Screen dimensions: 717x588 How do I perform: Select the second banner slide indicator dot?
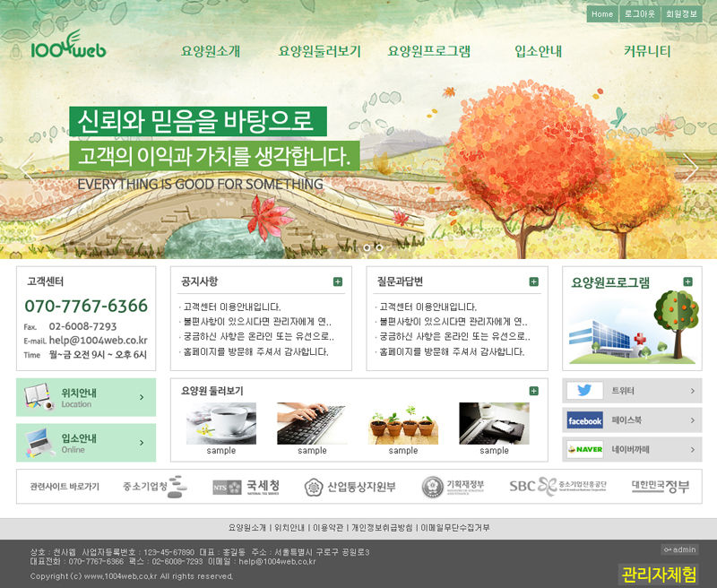(379, 247)
